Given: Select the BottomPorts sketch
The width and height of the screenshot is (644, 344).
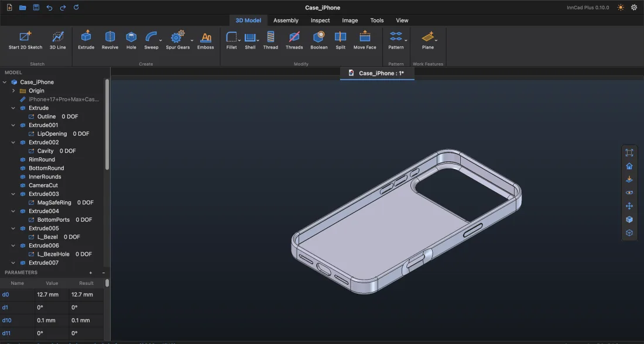Looking at the screenshot, I should pos(53,219).
